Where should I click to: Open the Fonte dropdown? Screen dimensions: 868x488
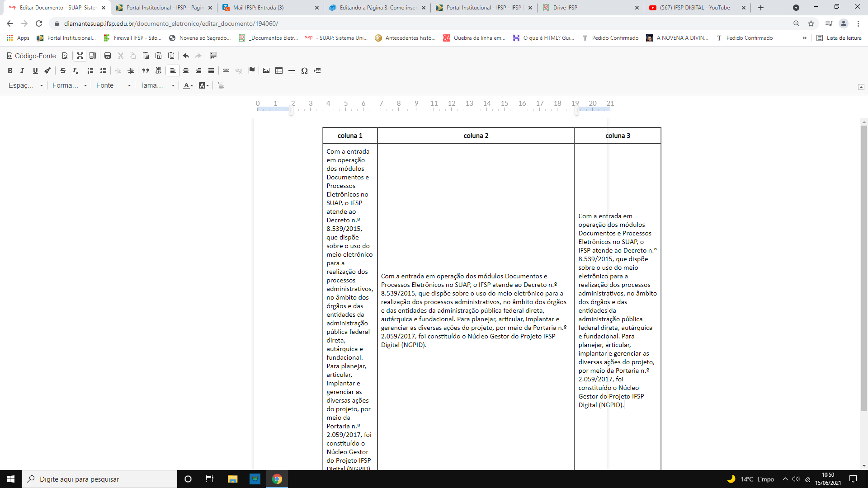pos(113,85)
